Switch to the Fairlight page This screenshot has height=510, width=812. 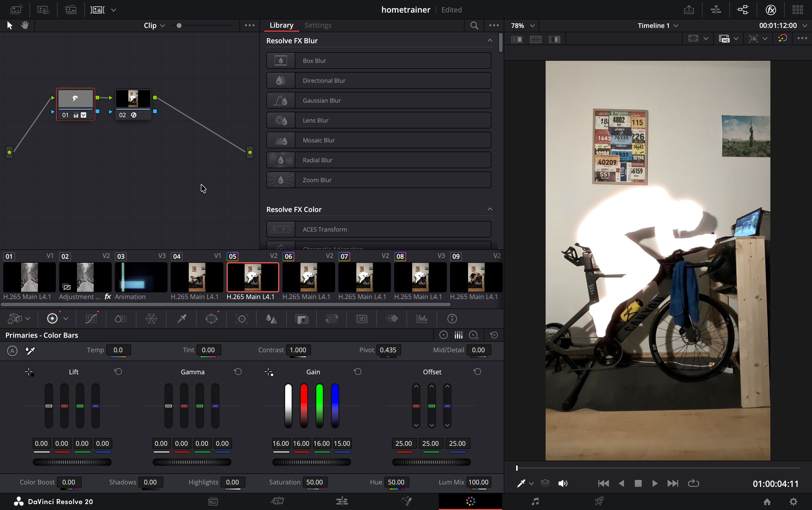pyautogui.click(x=535, y=502)
